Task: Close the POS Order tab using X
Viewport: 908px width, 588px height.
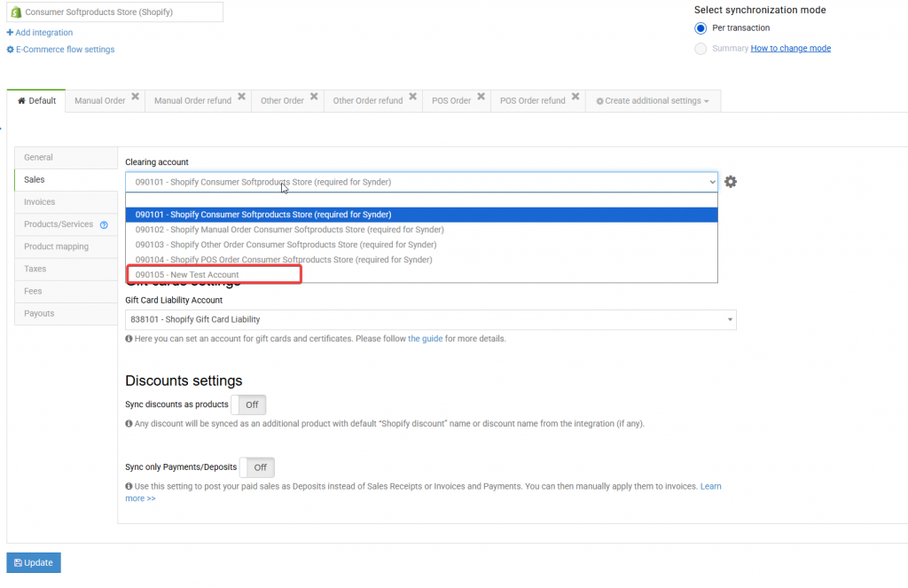Action: click(x=481, y=97)
